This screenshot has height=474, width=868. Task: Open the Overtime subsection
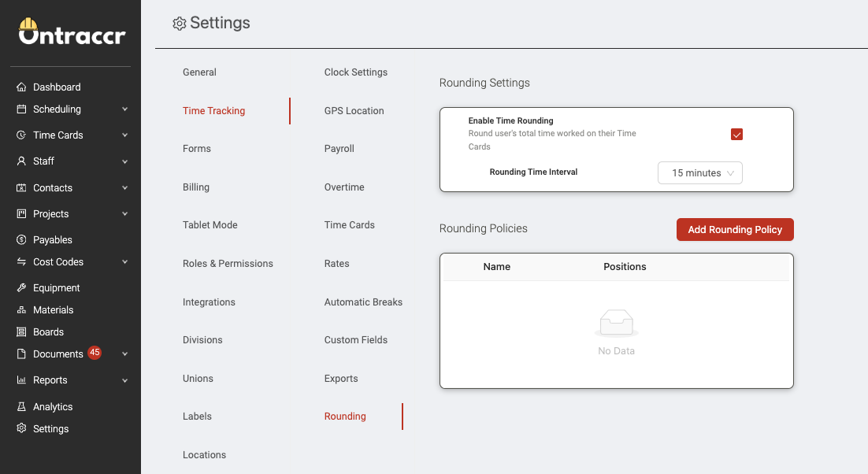343,187
